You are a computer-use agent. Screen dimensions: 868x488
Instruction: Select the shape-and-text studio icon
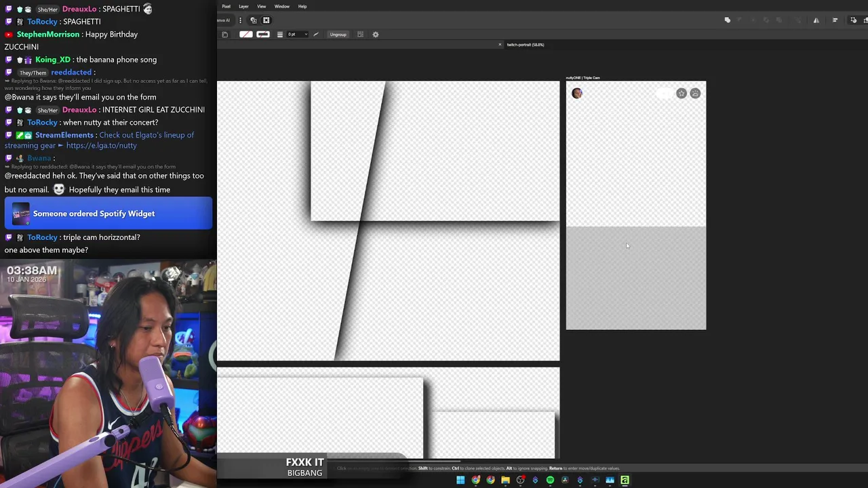click(254, 20)
